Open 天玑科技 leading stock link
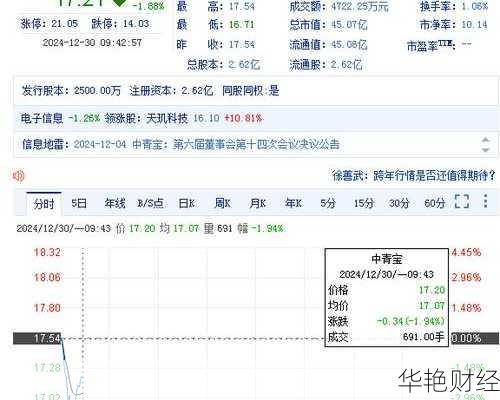The width and height of the screenshot is (500, 400). [167, 118]
